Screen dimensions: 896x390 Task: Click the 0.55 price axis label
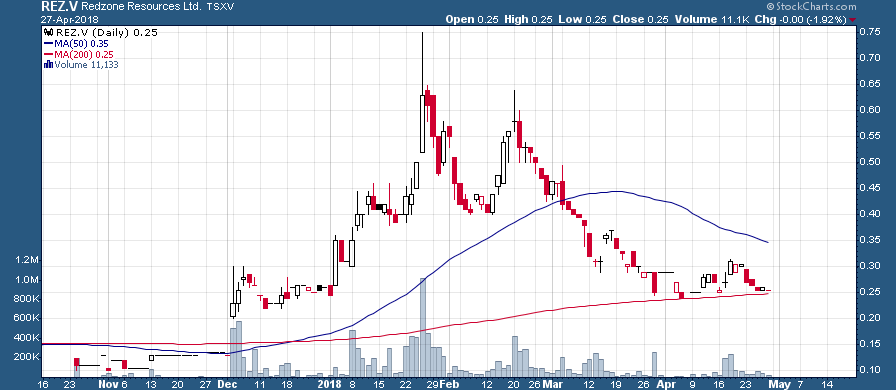pos(869,136)
